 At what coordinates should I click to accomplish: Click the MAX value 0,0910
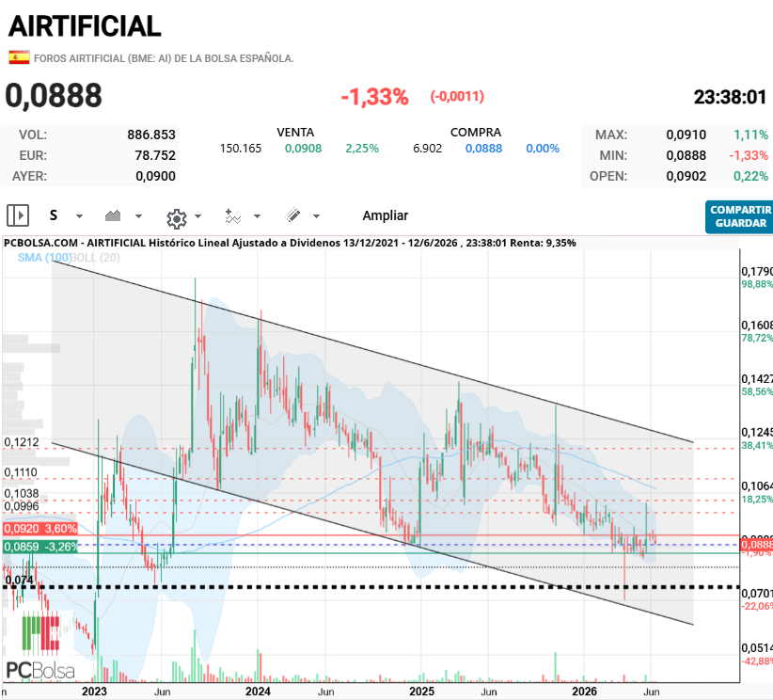[x=686, y=135]
